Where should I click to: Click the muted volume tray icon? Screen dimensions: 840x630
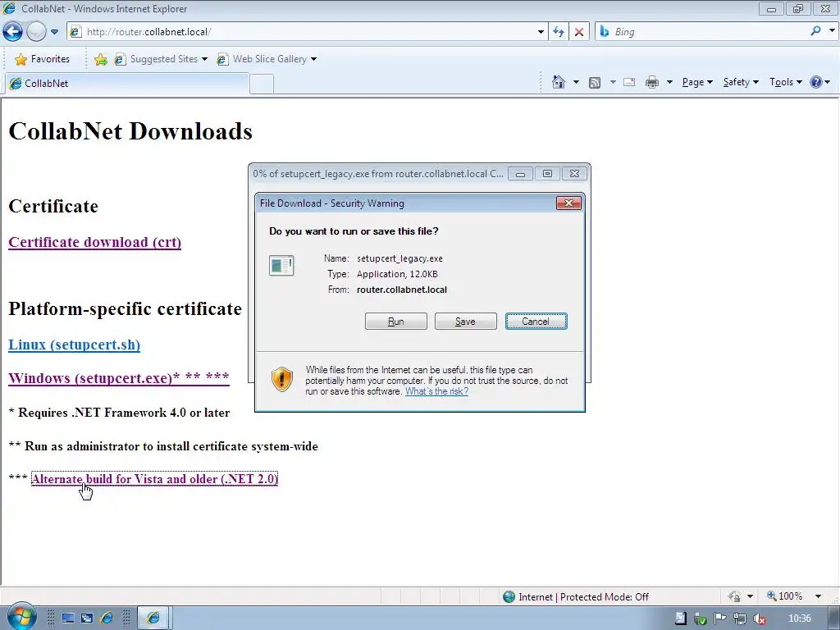pos(759,619)
